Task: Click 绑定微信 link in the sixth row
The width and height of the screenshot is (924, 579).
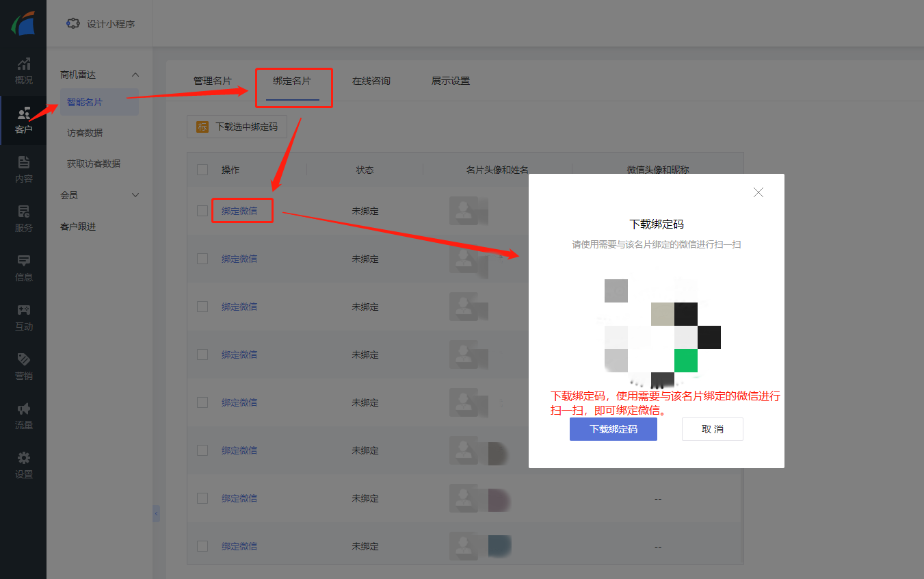Action: (x=239, y=450)
